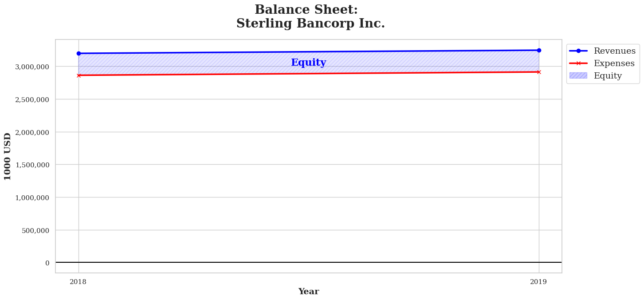The width and height of the screenshot is (644, 300).
Task: Click the 0 y-axis tick label
Action: click(47, 263)
